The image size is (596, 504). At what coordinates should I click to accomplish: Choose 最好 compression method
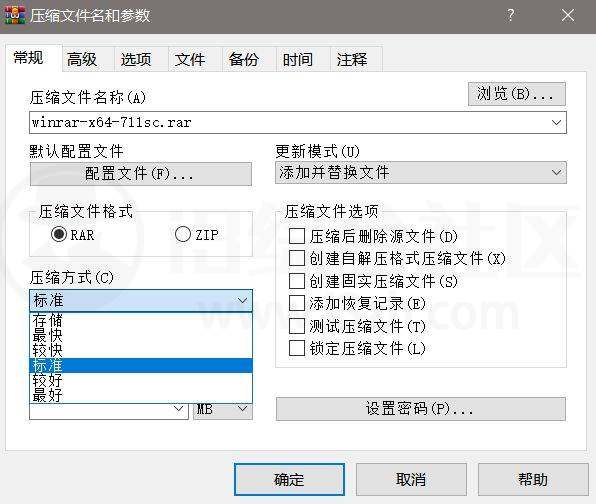[x=141, y=395]
